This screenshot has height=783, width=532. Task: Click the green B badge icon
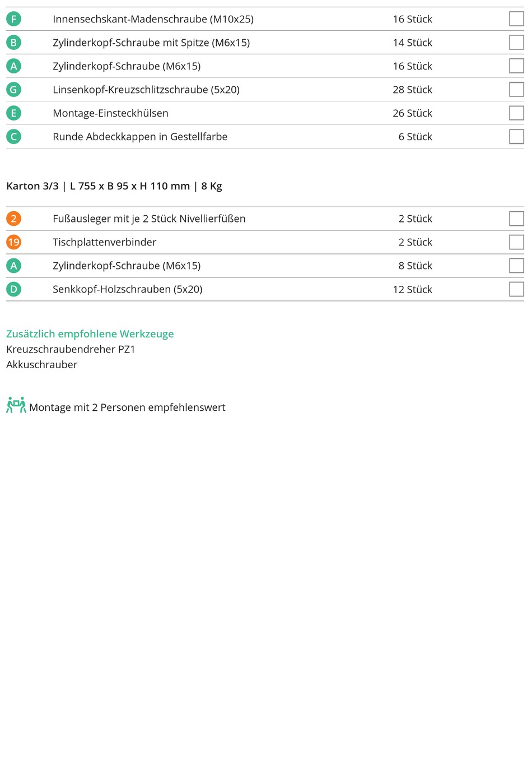point(13,43)
